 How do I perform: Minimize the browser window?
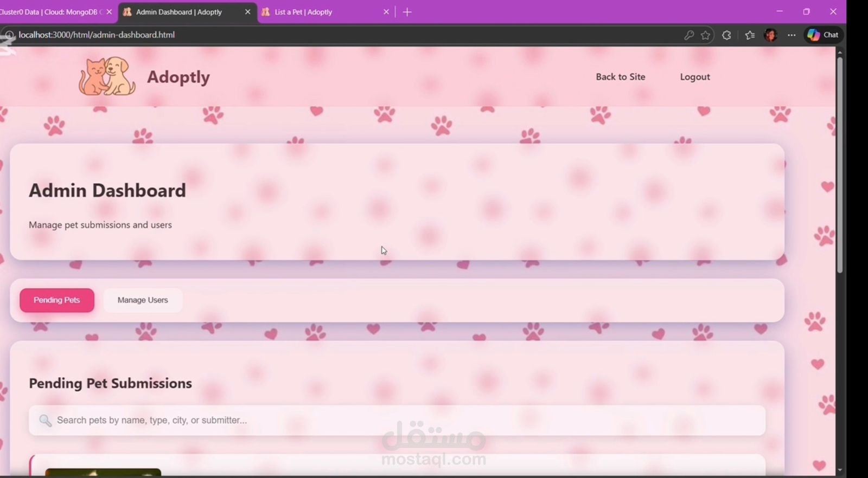tap(780, 11)
